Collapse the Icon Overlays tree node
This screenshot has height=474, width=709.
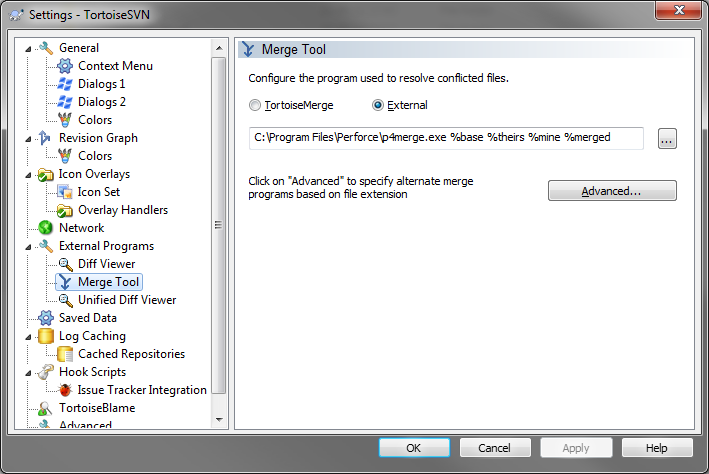pos(28,175)
